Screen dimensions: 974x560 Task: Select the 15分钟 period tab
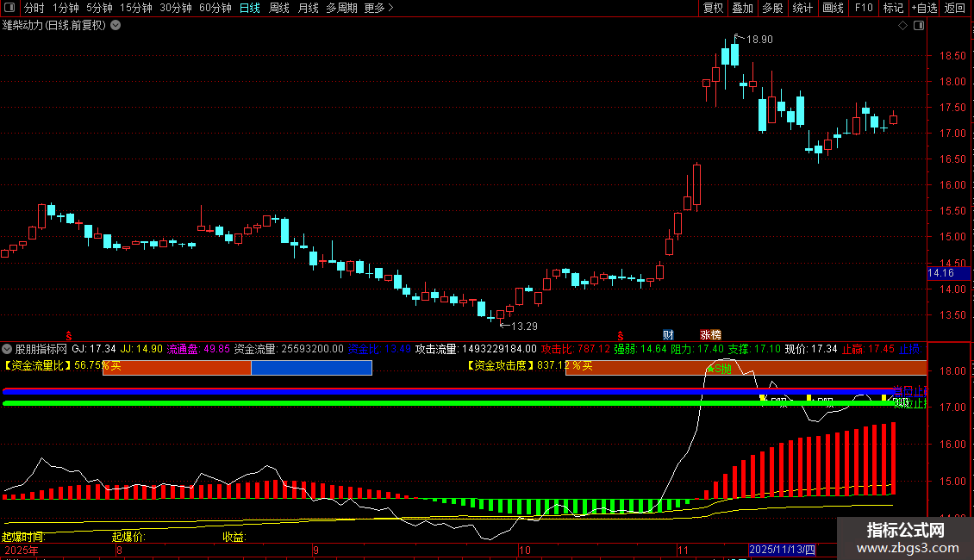pos(136,8)
